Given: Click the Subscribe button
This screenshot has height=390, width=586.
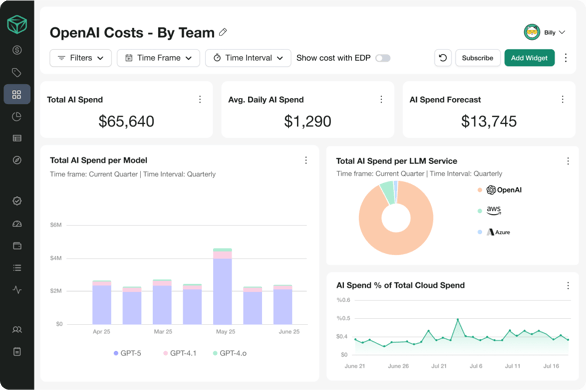Looking at the screenshot, I should [478, 58].
